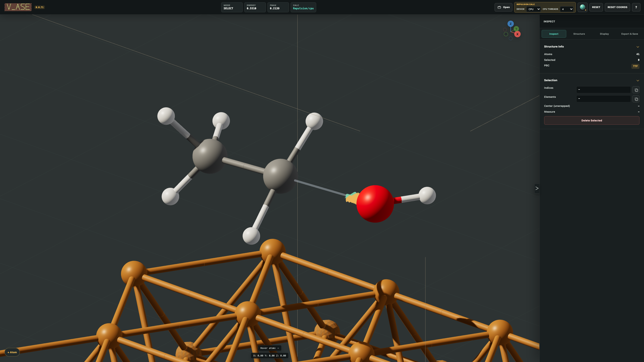The height and width of the screenshot is (362, 644).
Task: Collapse the side panel with the arrow handle
Action: [x=537, y=188]
